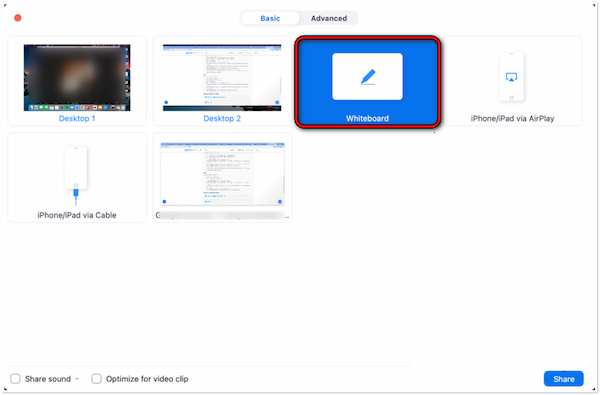Enable the Share sound checkbox
Image resolution: width=600 pixels, height=395 pixels.
(x=15, y=379)
